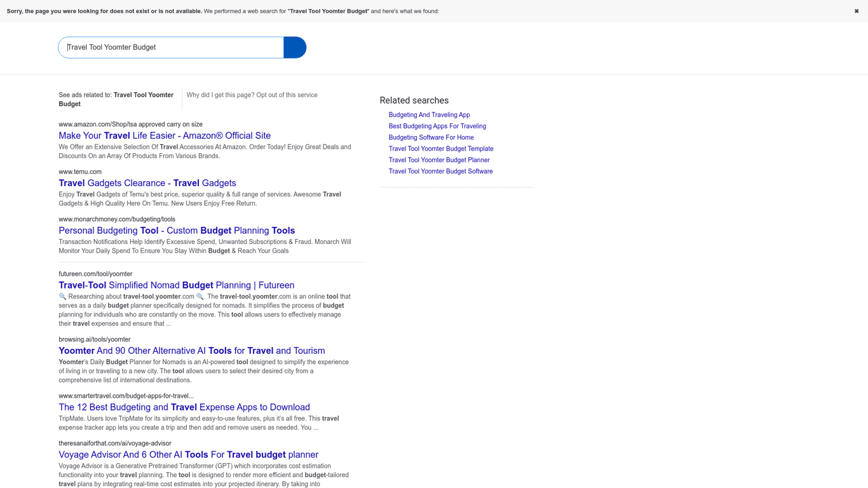This screenshot has width=868, height=488.
Task: Focus the Travel Tool Yoomter Budget search field
Action: point(172,48)
